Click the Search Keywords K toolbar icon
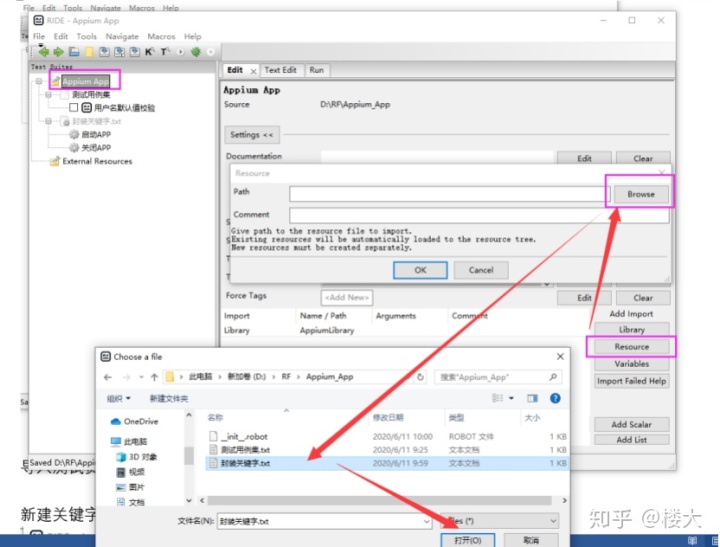The width and height of the screenshot is (720, 547). click(150, 52)
